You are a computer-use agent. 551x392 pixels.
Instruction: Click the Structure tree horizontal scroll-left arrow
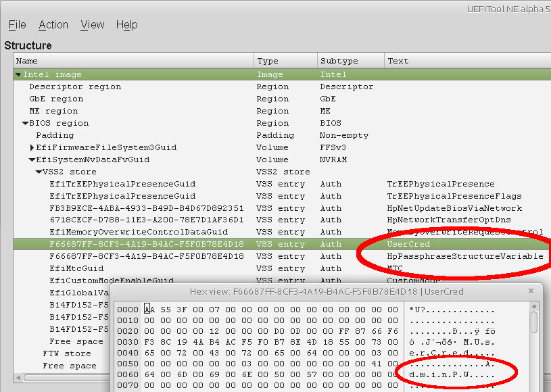pyautogui.click(x=18, y=378)
